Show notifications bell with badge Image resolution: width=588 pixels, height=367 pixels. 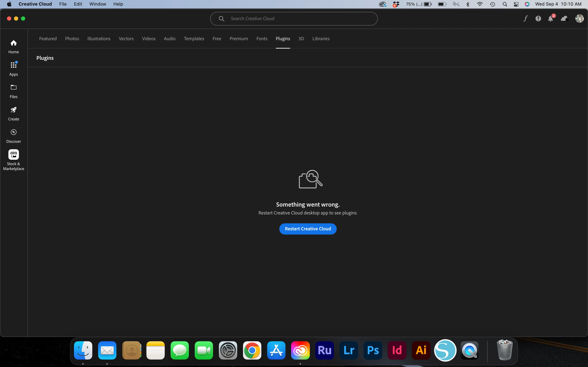pos(551,19)
